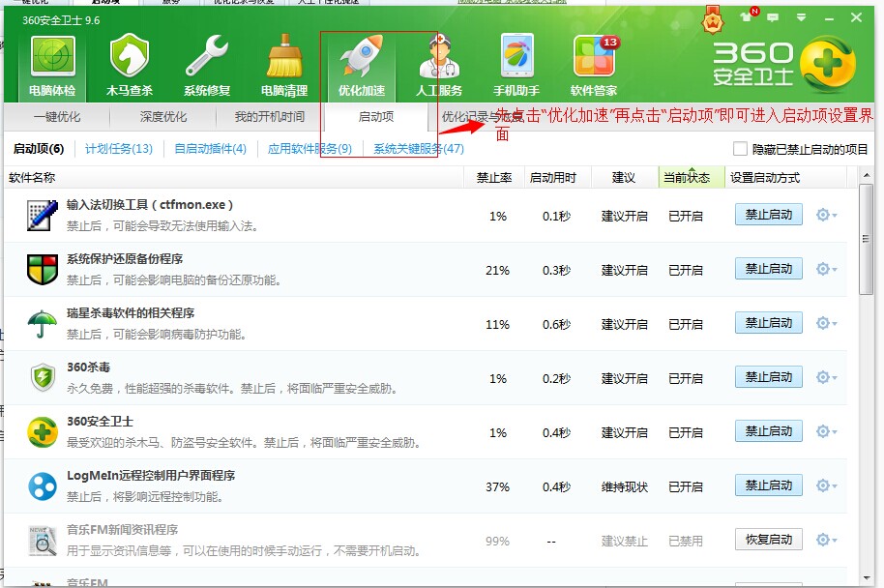Click the 0.6秒 startup time value

[556, 324]
